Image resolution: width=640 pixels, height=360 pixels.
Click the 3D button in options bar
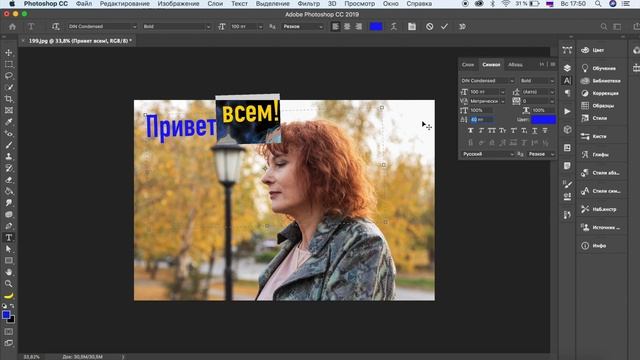coord(462,27)
